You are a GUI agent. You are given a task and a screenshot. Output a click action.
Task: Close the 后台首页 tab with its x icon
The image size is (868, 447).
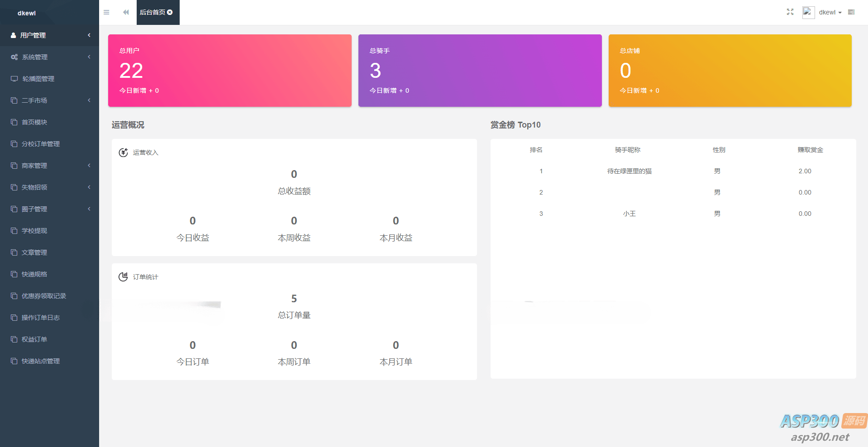170,12
